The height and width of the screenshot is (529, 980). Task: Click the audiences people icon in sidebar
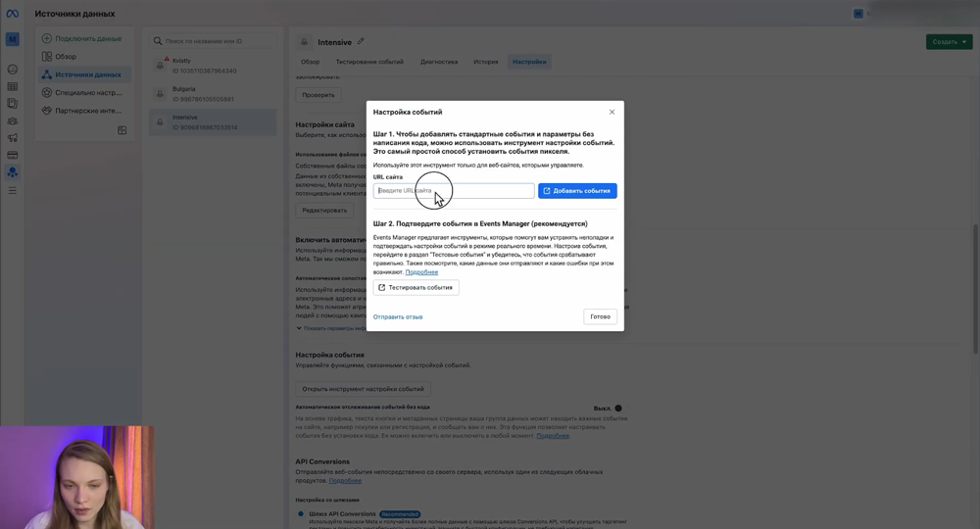click(x=13, y=120)
